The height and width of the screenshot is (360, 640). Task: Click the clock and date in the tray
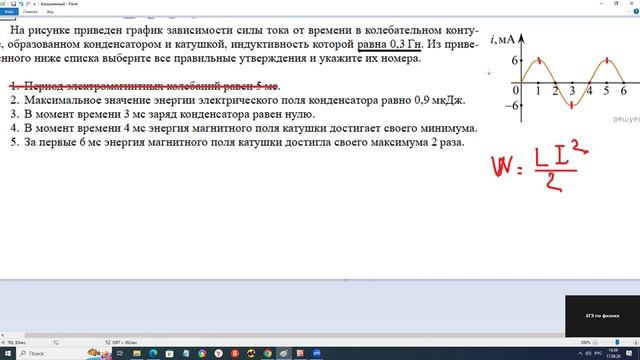613,353
